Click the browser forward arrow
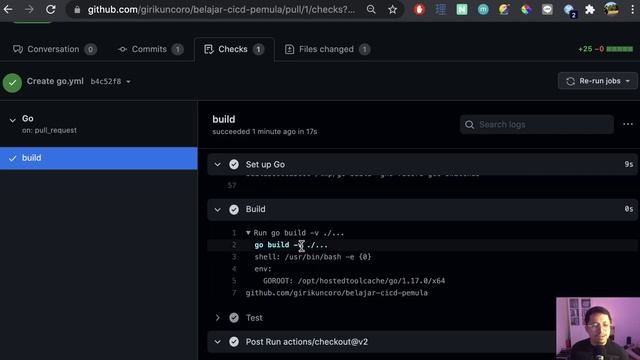Viewport: 640px width, 360px height. (x=29, y=9)
